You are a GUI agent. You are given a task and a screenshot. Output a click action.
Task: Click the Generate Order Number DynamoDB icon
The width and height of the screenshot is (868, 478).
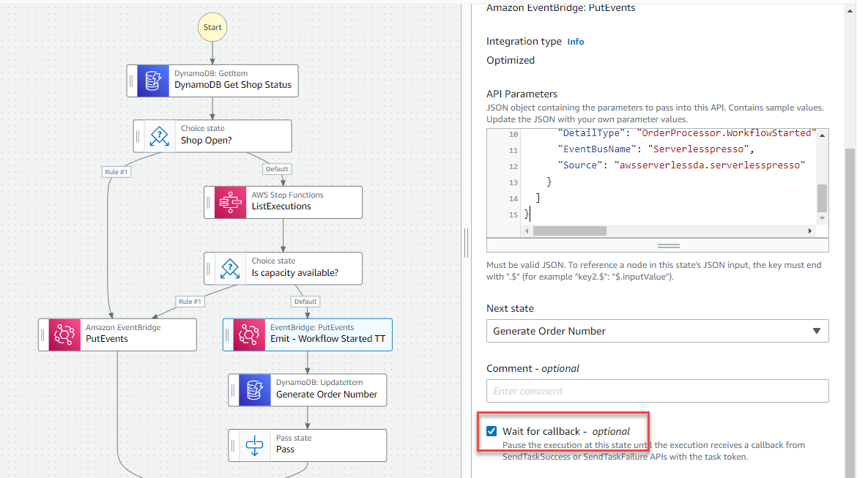point(255,390)
